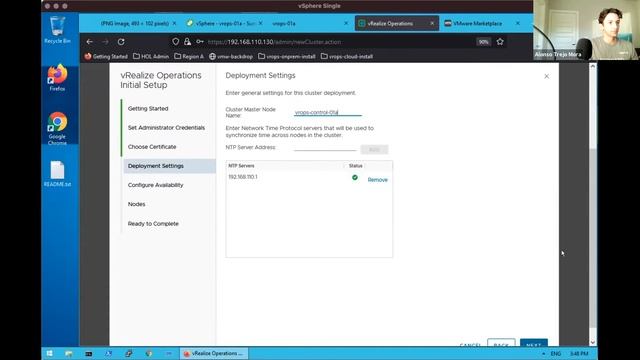Screen dimensions: 640x360
Task: Close the vrops-01a tab
Action: 346,23
